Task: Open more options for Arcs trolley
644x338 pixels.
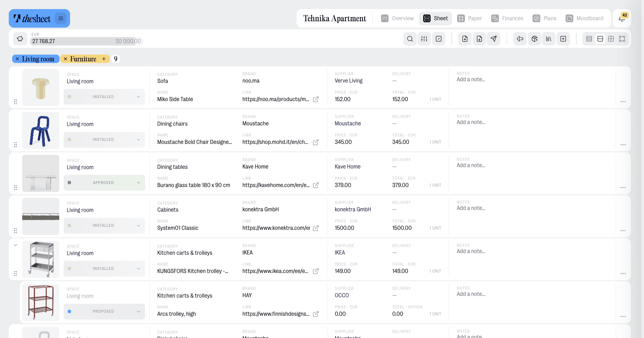Action: click(623, 316)
